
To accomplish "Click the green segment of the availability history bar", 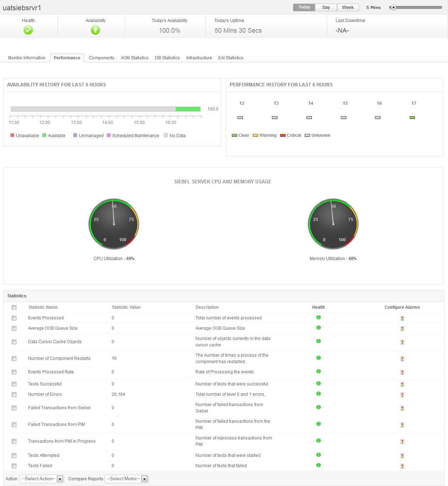I will click(188, 109).
